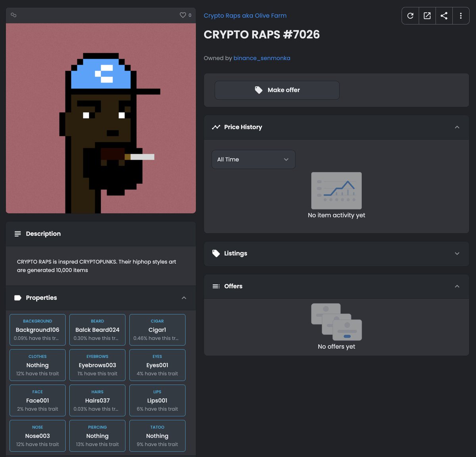Select the Piercing Nothing property card
Image resolution: width=476 pixels, height=457 pixels.
click(x=98, y=436)
